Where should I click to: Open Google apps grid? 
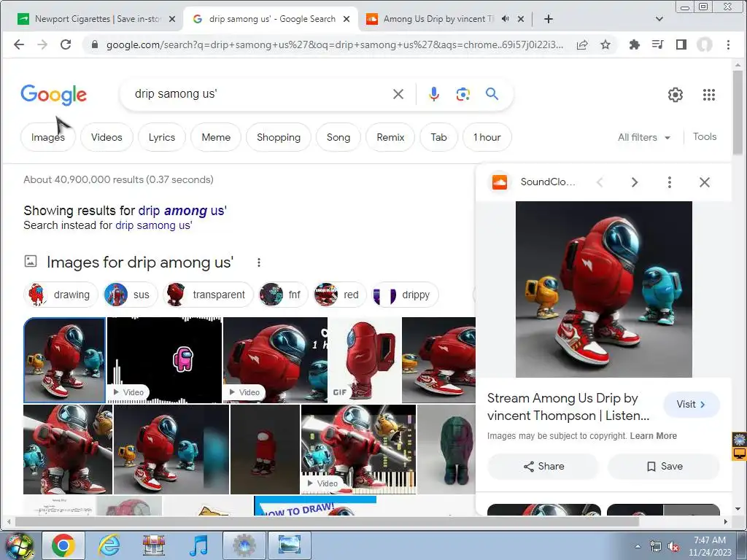coord(709,95)
